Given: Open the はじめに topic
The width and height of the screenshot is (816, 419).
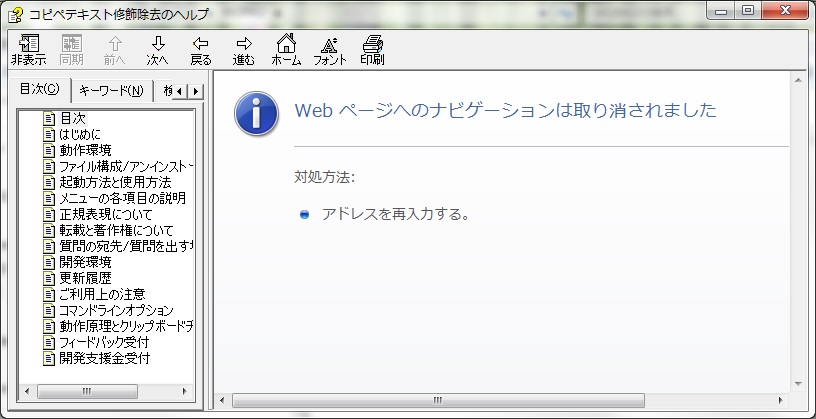Looking at the screenshot, I should pos(80,134).
